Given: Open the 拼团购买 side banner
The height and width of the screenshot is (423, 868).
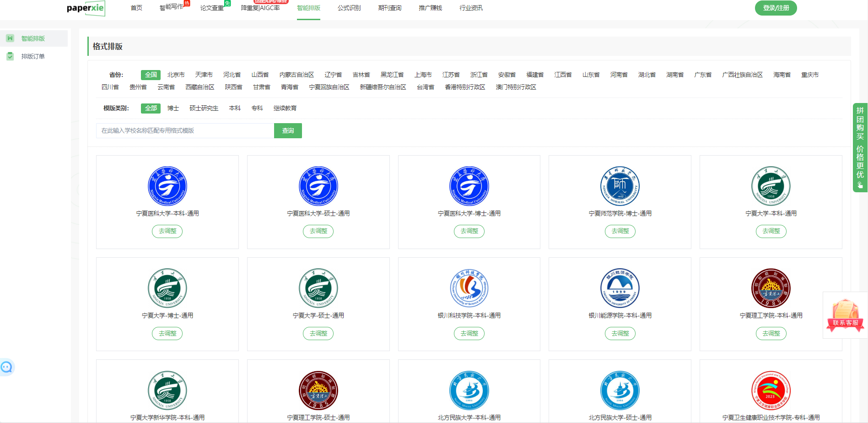Looking at the screenshot, I should click(860, 147).
